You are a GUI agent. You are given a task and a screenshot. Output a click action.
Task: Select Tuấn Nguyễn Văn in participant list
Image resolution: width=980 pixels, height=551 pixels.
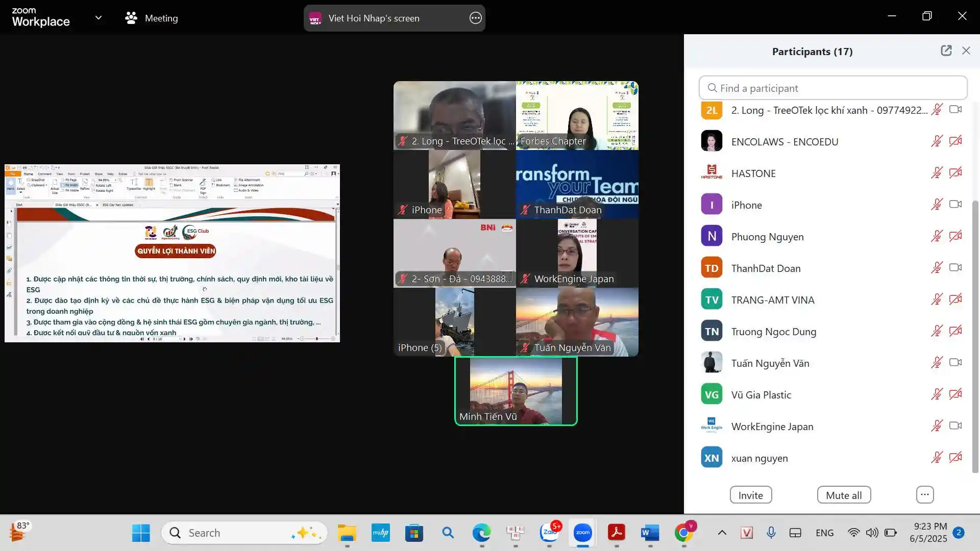pyautogui.click(x=770, y=363)
